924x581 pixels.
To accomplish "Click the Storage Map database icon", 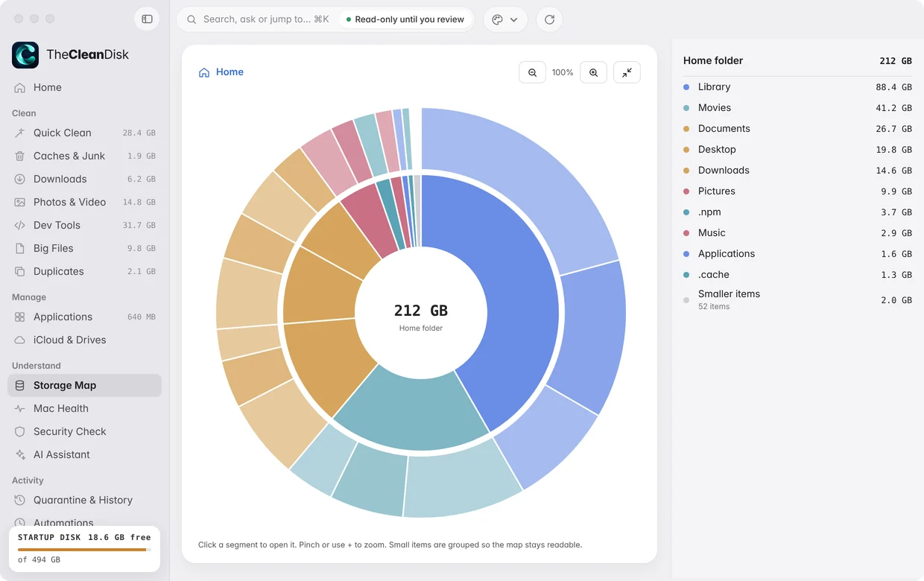I will pyautogui.click(x=20, y=385).
